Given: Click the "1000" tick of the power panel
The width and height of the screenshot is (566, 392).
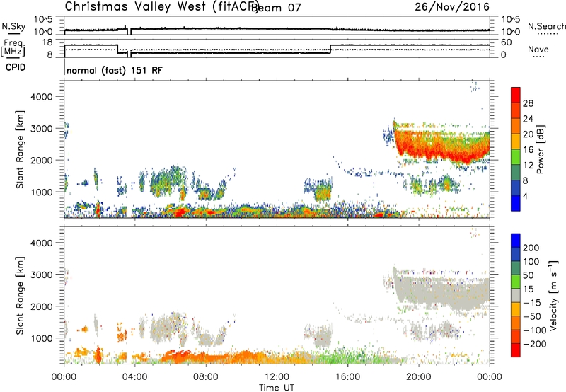Looking at the screenshot, I should coord(42,192).
